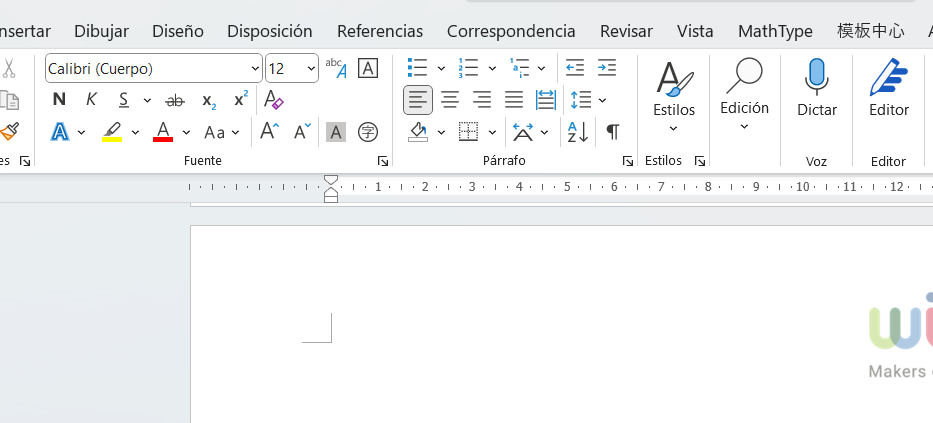Image resolution: width=933 pixels, height=423 pixels.
Task: Click the Show paragraph marks icon
Action: (613, 132)
